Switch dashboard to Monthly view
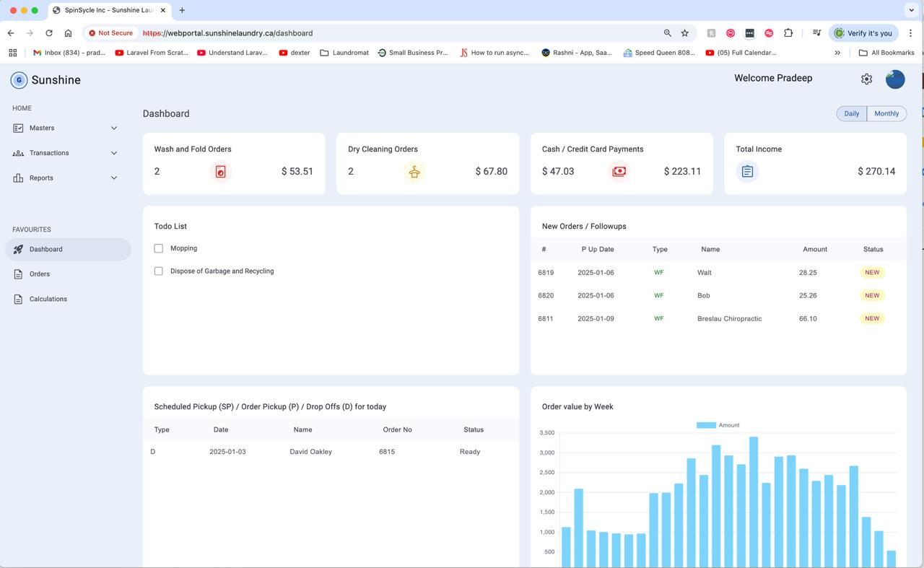Image resolution: width=924 pixels, height=568 pixels. [x=886, y=113]
